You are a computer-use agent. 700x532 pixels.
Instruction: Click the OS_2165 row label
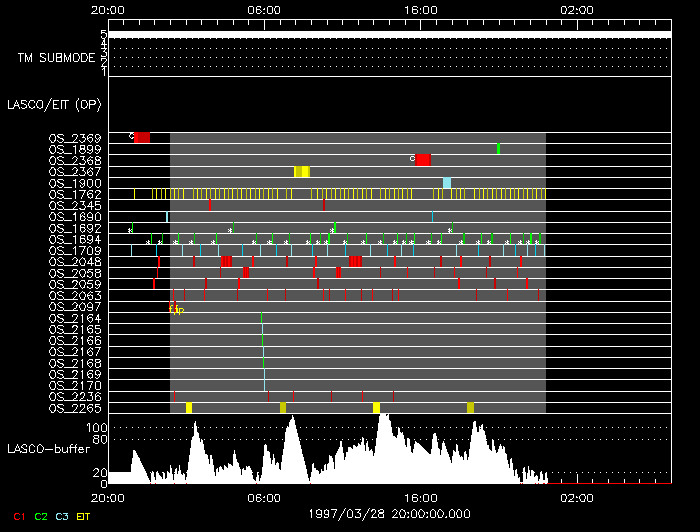(x=75, y=330)
